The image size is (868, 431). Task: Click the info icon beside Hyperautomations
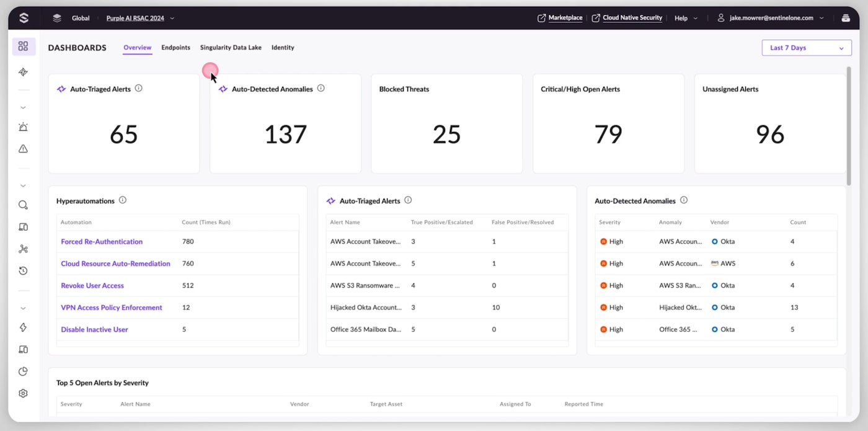point(123,200)
